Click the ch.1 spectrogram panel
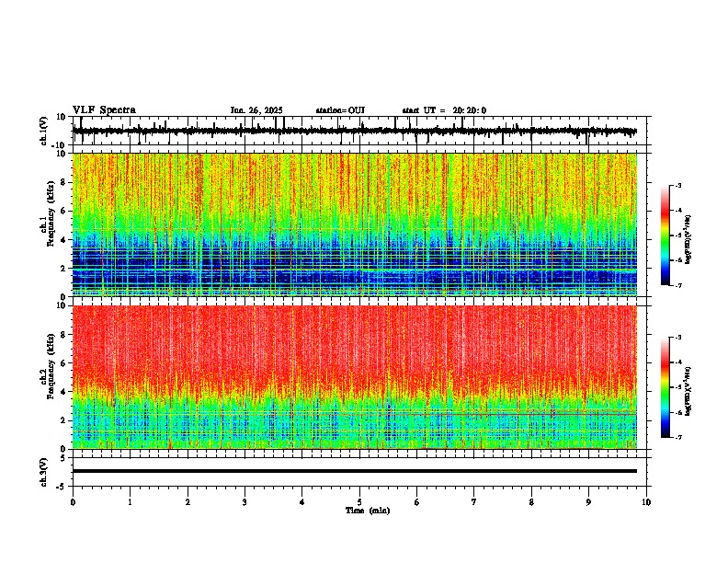Image resolution: width=728 pixels, height=563 pixels. (x=354, y=224)
